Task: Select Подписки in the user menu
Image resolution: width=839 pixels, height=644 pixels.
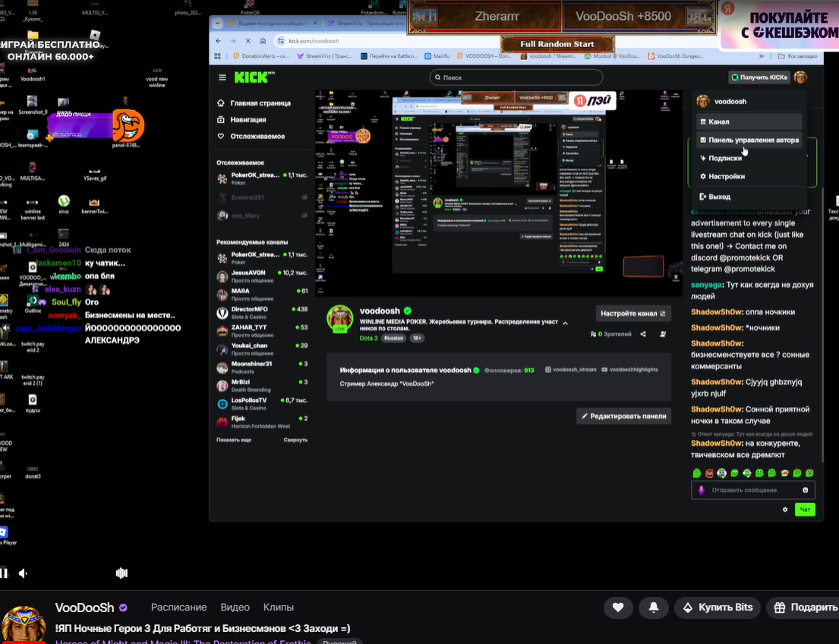Action: pos(749,158)
